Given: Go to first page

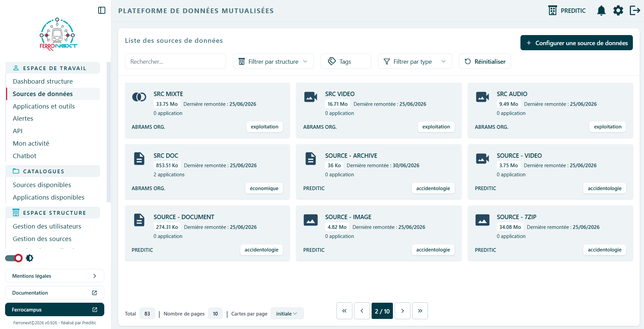Looking at the screenshot, I should [x=344, y=311].
